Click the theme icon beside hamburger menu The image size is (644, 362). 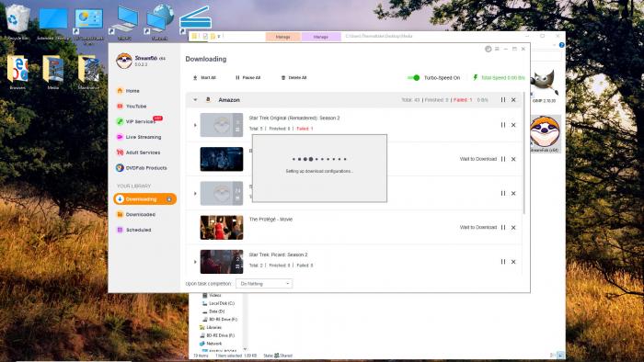tap(488, 49)
